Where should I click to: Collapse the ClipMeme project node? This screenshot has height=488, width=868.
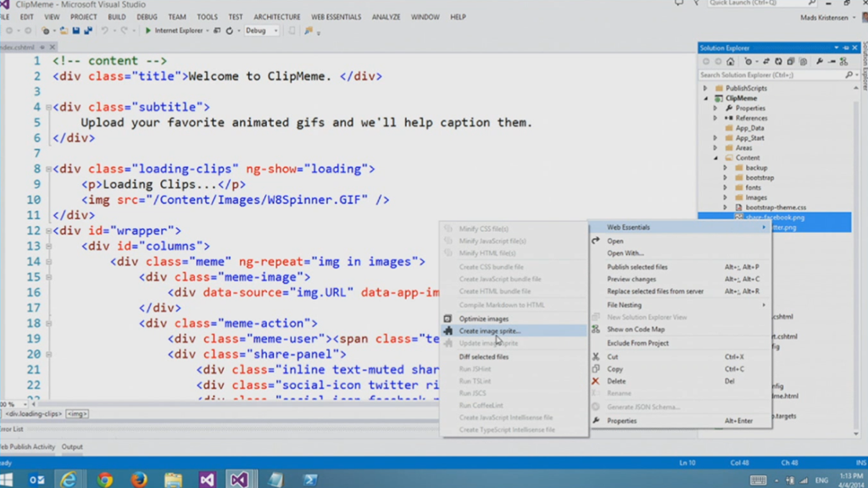(706, 98)
